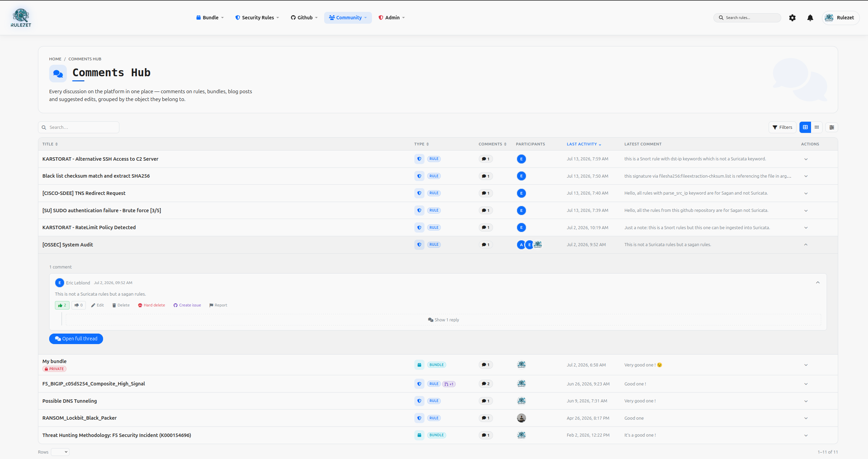
Task: Expand KARSTORAT RateLimit Policy row
Action: click(806, 227)
